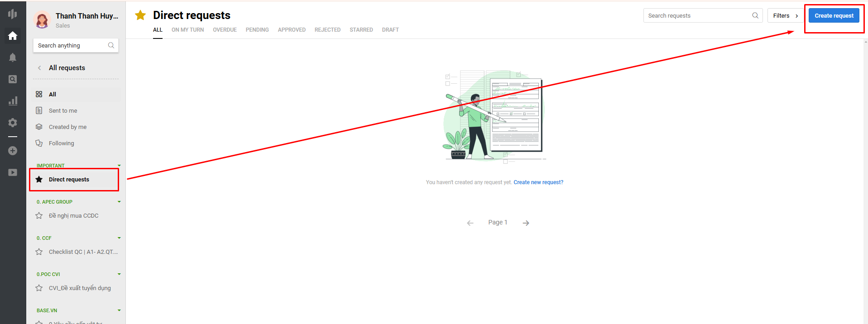Star the CVI_Đề xuất tuyển dụng item
The width and height of the screenshot is (868, 324).
39,288
